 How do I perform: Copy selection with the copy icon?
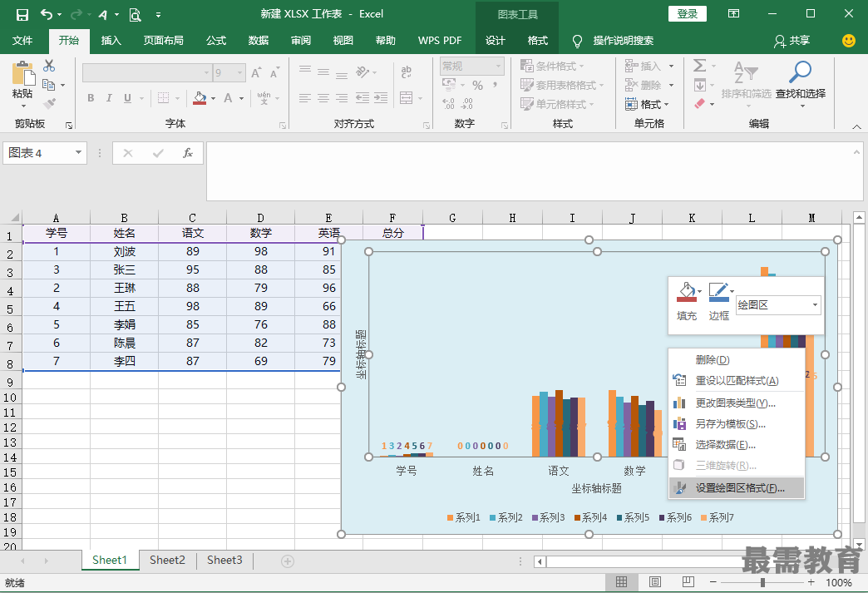pyautogui.click(x=49, y=85)
